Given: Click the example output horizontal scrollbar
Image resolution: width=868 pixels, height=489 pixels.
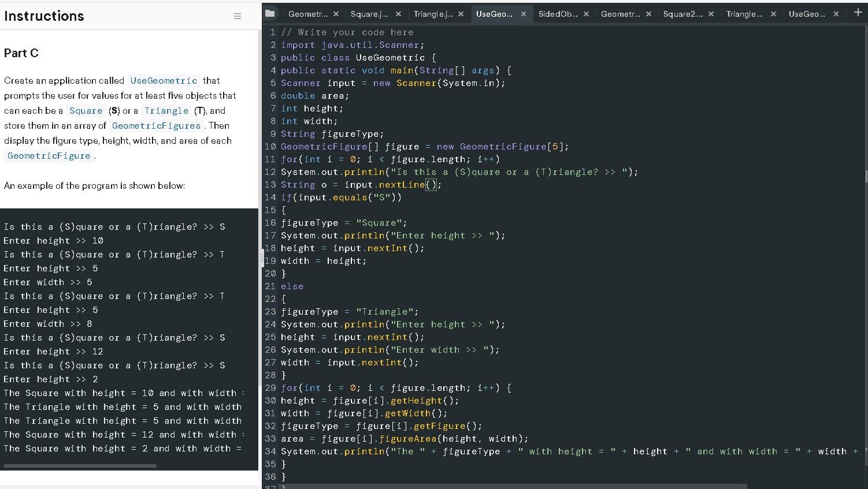Looking at the screenshot, I should (x=80, y=465).
